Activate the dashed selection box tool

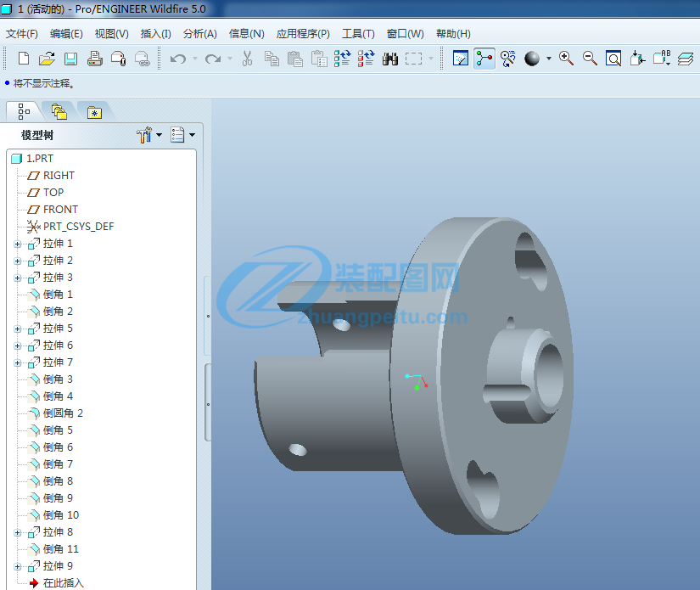pos(413,59)
